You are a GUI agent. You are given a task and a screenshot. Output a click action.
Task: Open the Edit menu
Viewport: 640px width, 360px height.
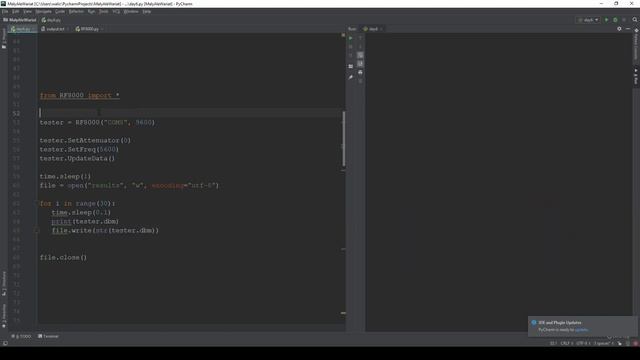click(16, 11)
